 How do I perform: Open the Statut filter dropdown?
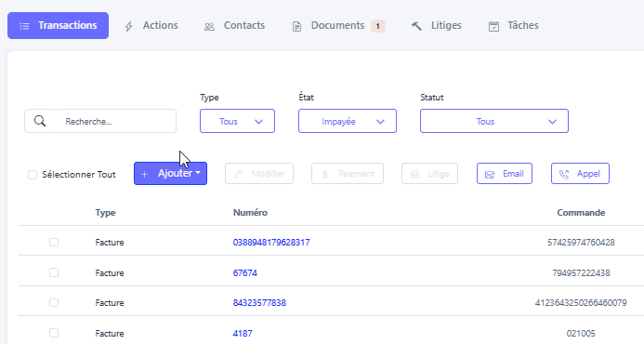[x=494, y=121]
